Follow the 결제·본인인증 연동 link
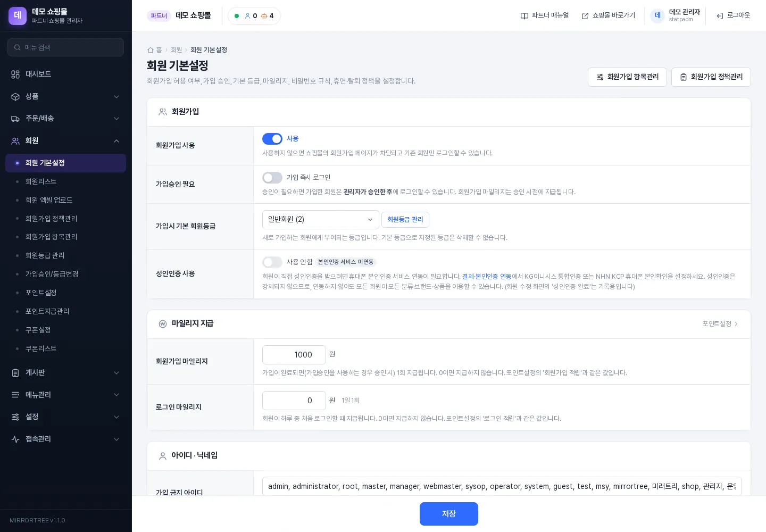 pyautogui.click(x=487, y=277)
